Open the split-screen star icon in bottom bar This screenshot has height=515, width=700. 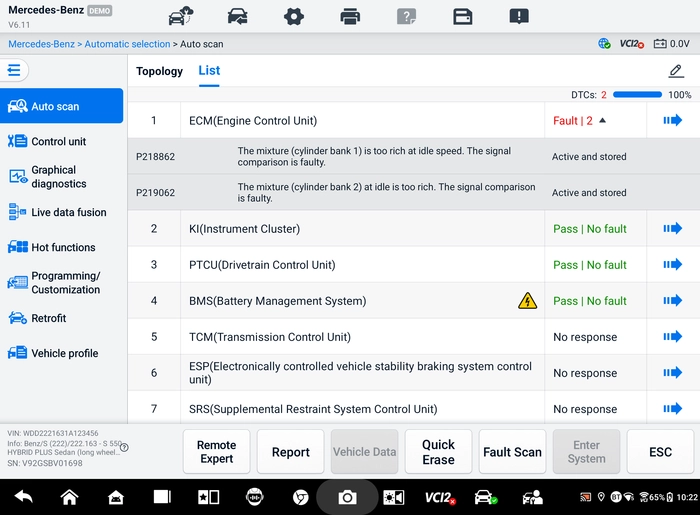pos(208,497)
